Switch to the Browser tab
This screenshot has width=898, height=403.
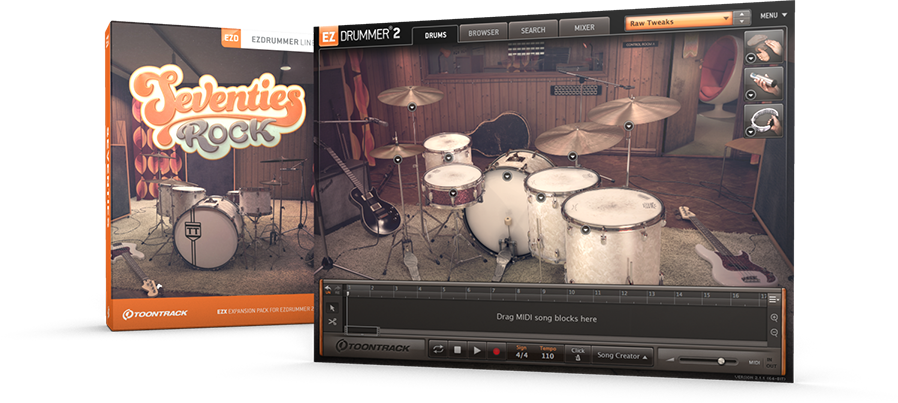pos(483,32)
